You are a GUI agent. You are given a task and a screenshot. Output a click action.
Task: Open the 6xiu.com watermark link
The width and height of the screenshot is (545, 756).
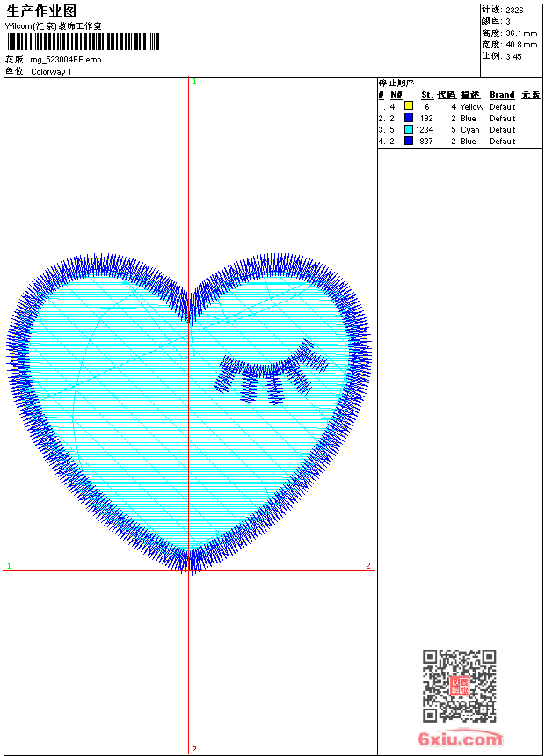point(461,739)
